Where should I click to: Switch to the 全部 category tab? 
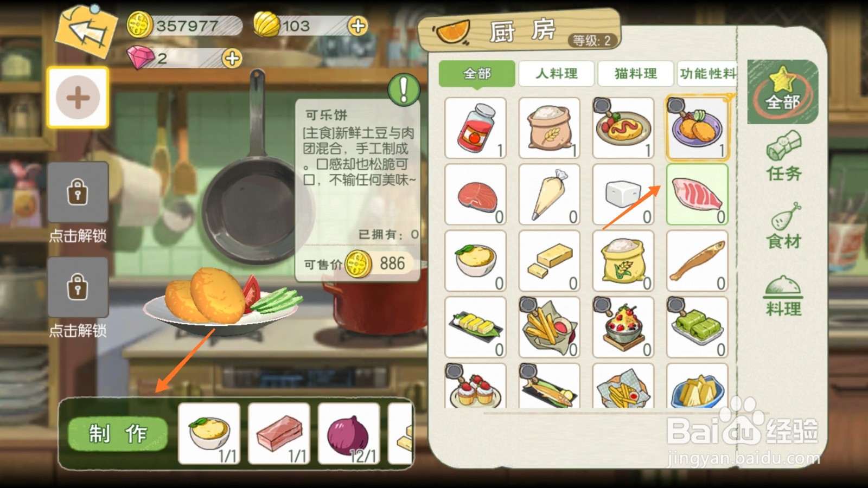click(x=477, y=73)
